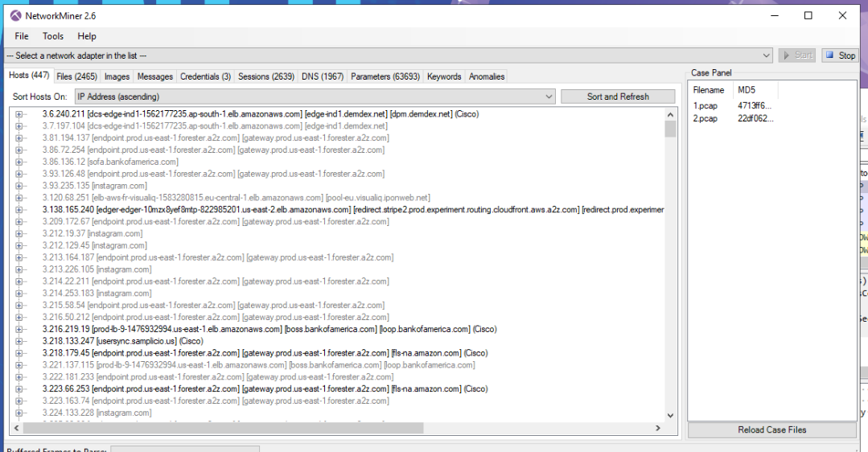This screenshot has width=868, height=452.
Task: Click the NetworkMiner app icon in title bar
Action: pyautogui.click(x=15, y=15)
